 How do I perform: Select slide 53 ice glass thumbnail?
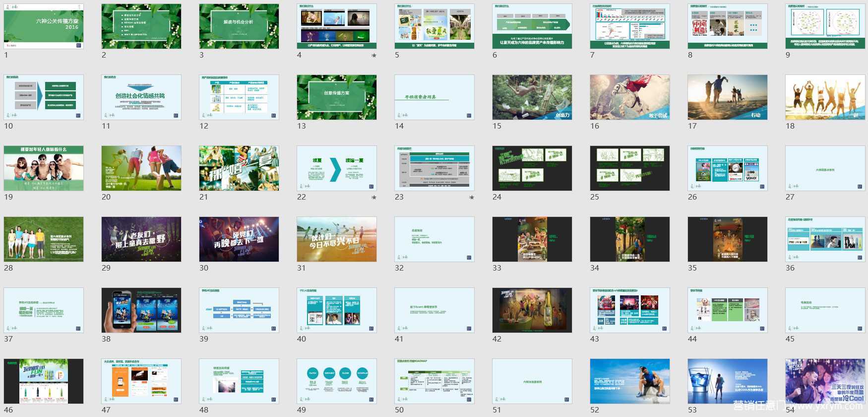pyautogui.click(x=728, y=381)
